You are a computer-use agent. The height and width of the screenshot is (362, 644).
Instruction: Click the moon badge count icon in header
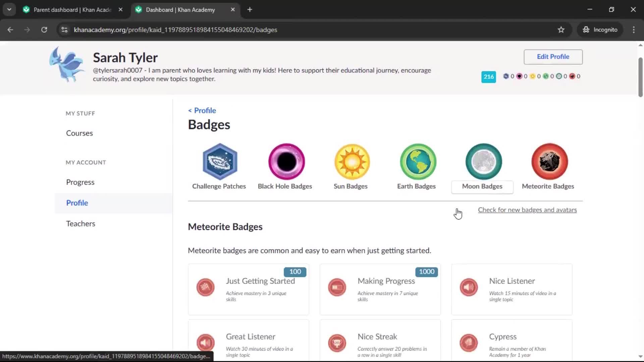click(x=559, y=76)
